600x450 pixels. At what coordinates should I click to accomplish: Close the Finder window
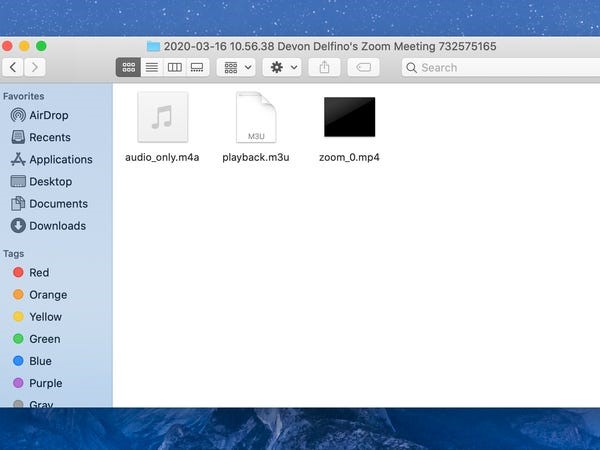pos(7,46)
